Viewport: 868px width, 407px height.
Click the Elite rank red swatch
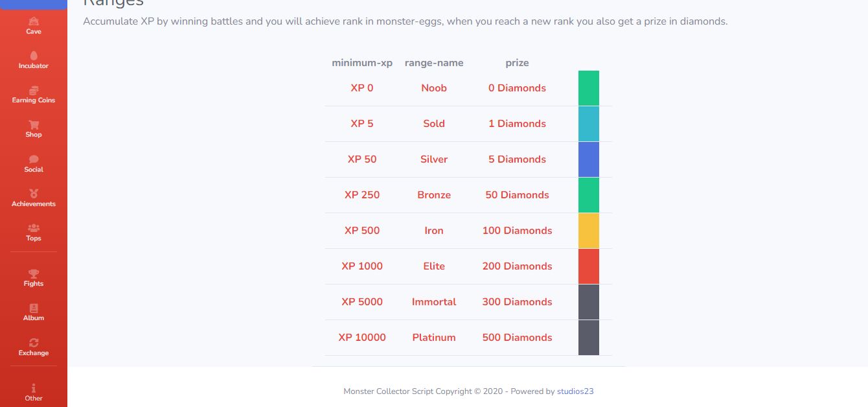(x=589, y=266)
